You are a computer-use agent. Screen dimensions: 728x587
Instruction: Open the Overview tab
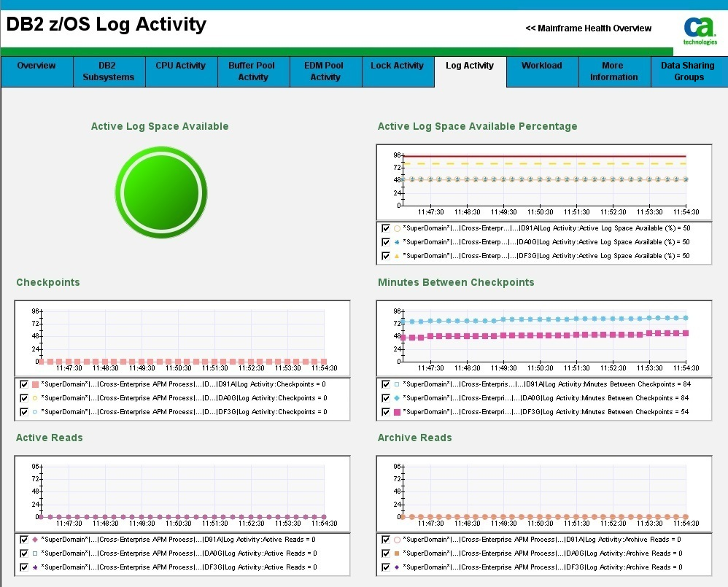click(36, 71)
